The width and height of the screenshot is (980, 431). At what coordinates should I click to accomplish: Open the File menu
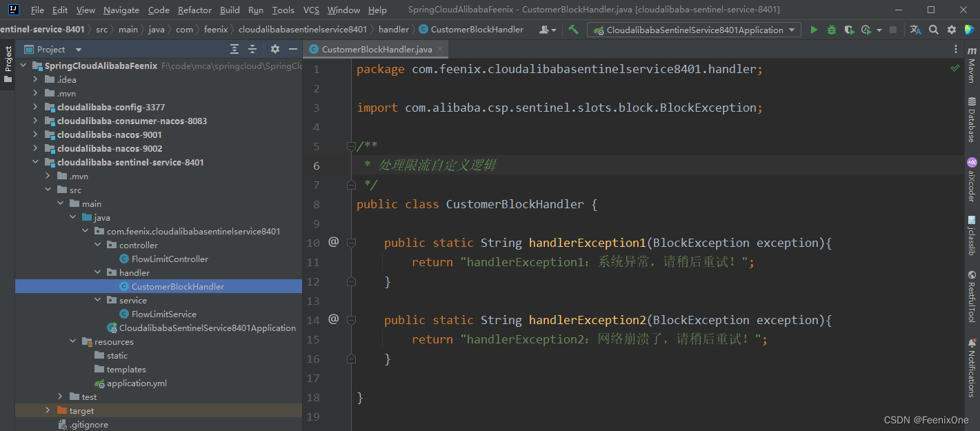pyautogui.click(x=37, y=10)
